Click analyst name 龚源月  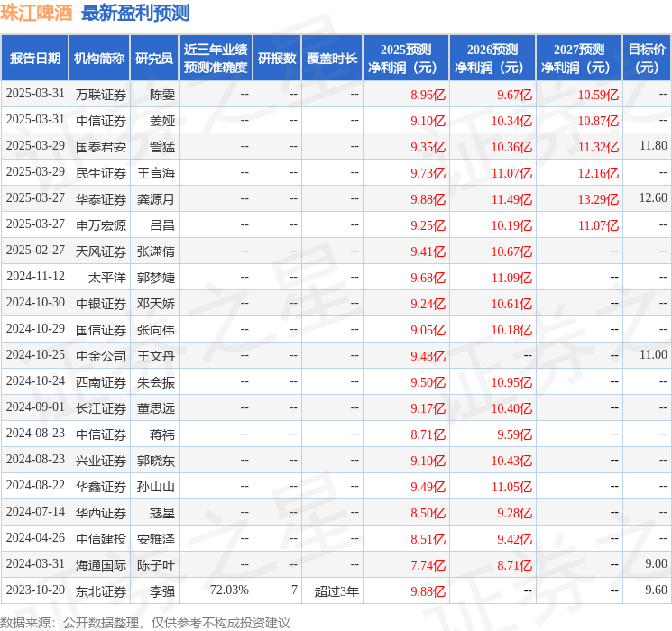click(x=155, y=198)
